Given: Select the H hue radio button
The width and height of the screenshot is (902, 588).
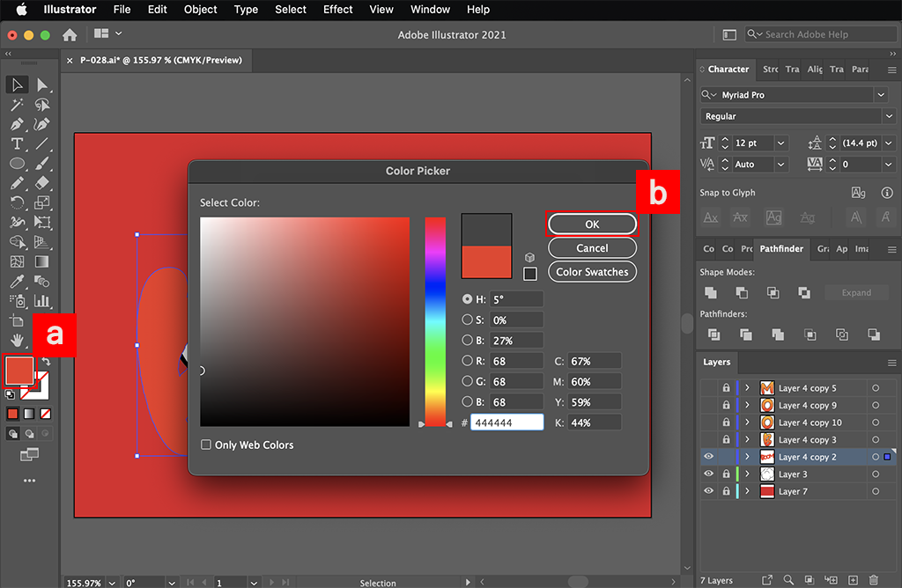Looking at the screenshot, I should click(467, 299).
